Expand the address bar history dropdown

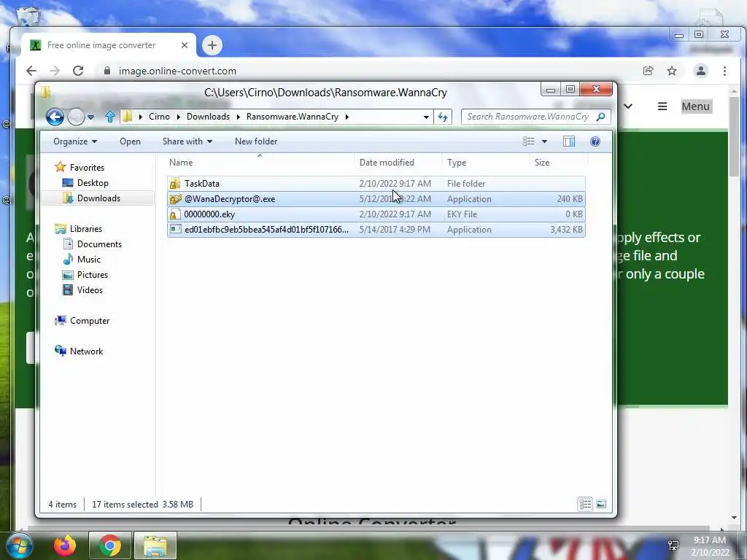pyautogui.click(x=426, y=117)
